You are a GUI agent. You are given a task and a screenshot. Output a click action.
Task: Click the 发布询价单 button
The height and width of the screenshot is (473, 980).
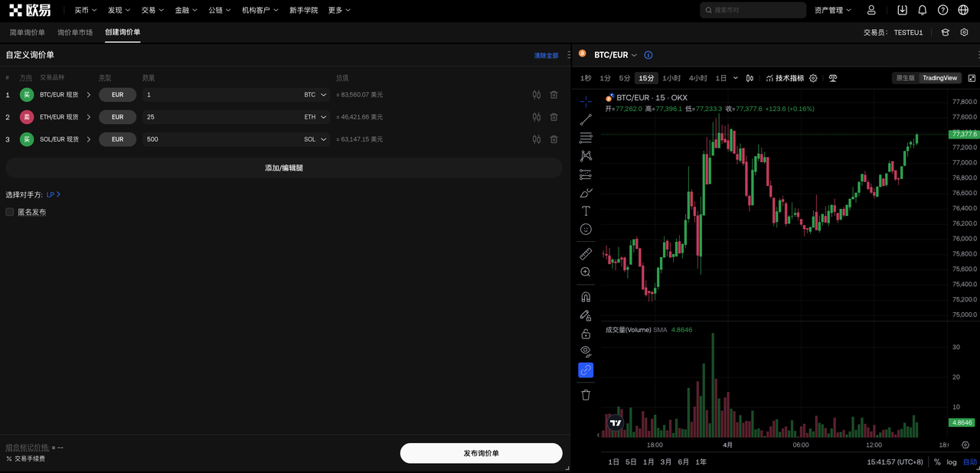pyautogui.click(x=481, y=452)
